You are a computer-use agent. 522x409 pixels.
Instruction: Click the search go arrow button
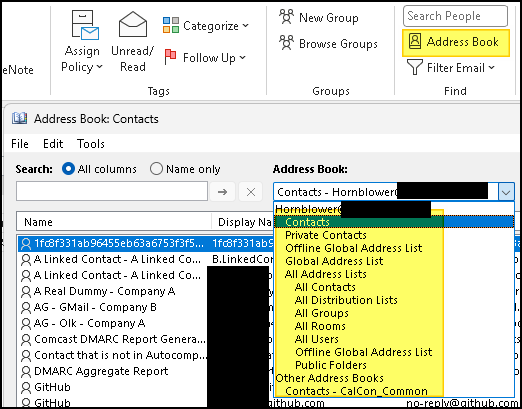222,192
